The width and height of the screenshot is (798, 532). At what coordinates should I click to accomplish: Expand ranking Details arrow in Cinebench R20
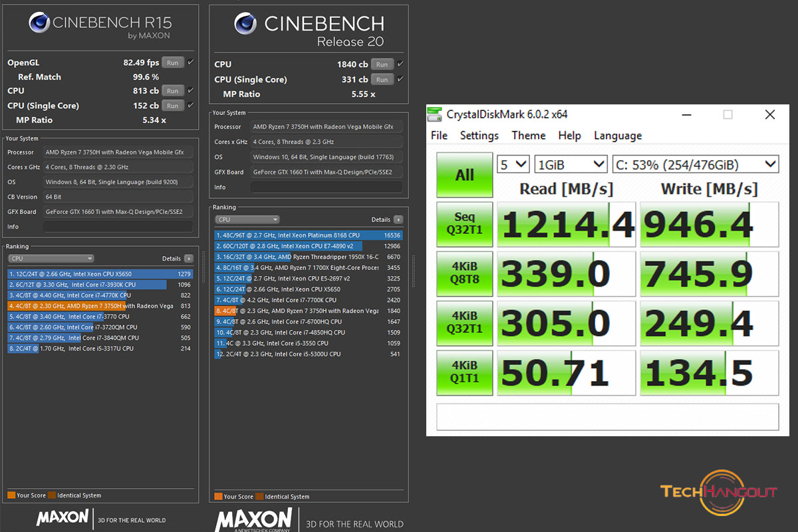point(398,219)
